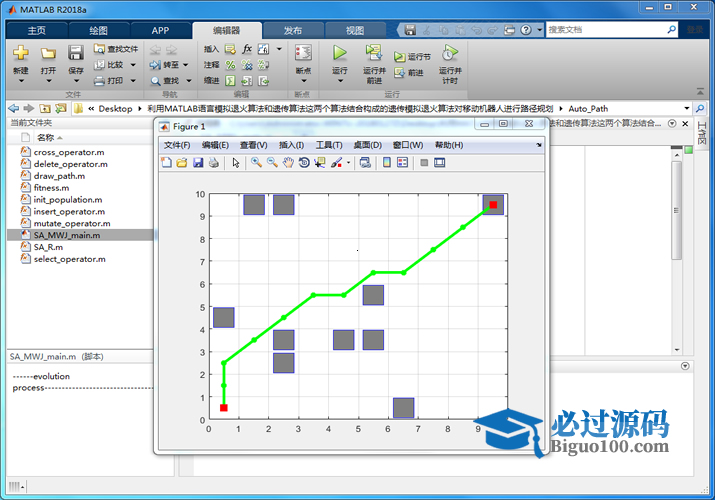Image resolution: width=715 pixels, height=500 pixels.
Task: Switch to the 绘图 (Plots) tab
Action: click(98, 30)
